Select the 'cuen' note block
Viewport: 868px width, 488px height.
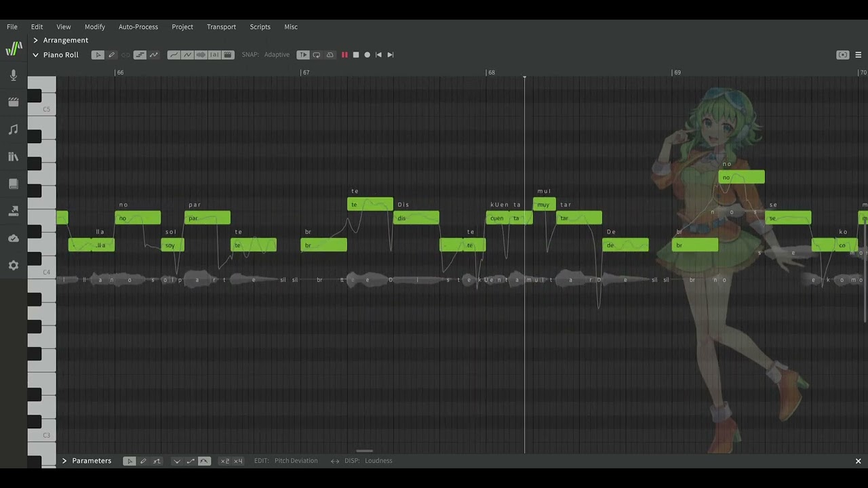[497, 218]
